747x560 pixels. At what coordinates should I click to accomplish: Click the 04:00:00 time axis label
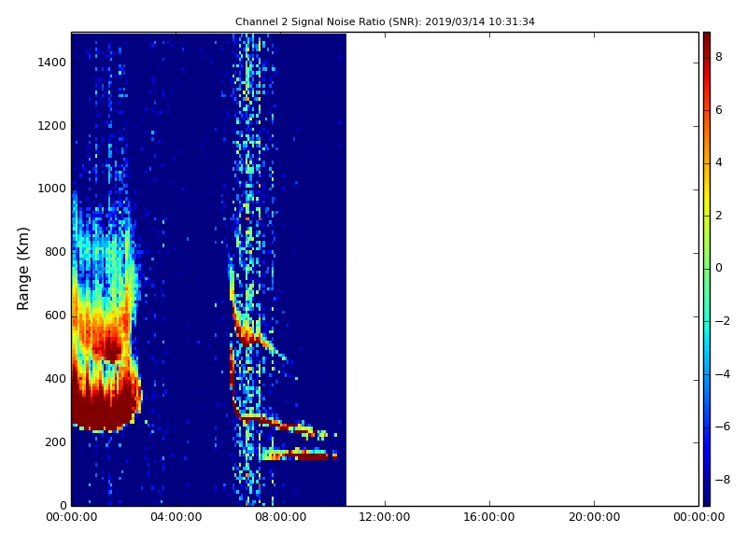176,517
